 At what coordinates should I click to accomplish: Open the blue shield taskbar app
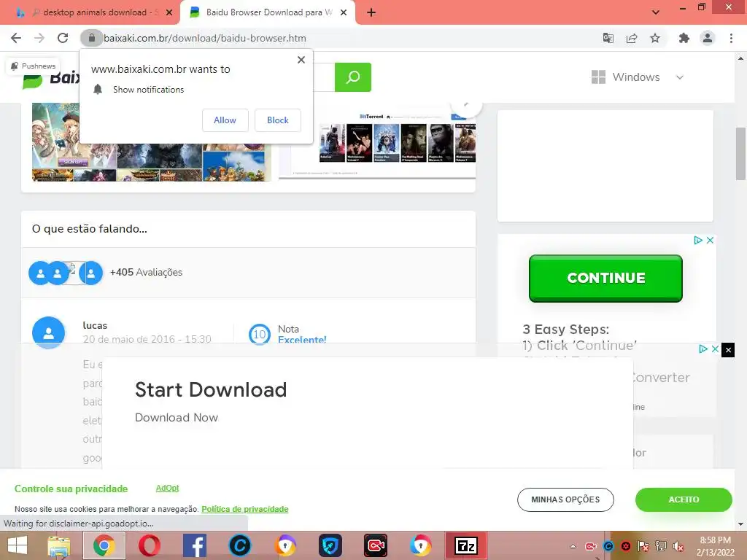pos(330,545)
